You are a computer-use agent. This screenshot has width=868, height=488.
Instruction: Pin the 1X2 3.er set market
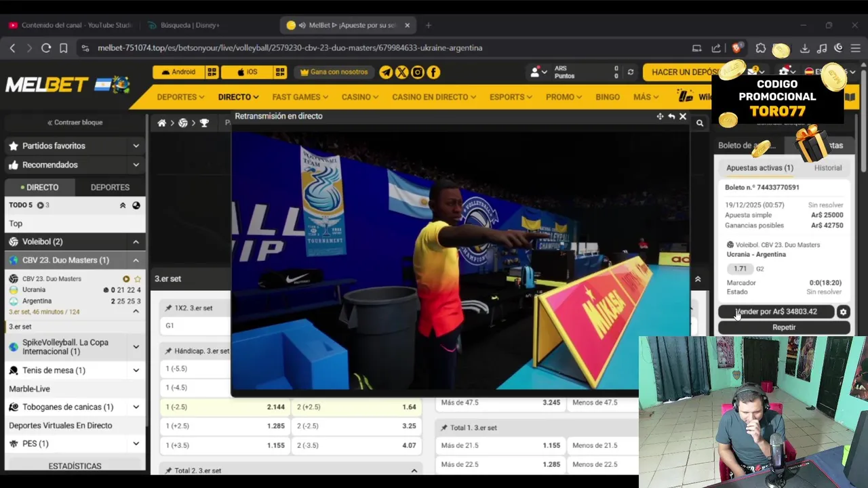click(x=168, y=308)
